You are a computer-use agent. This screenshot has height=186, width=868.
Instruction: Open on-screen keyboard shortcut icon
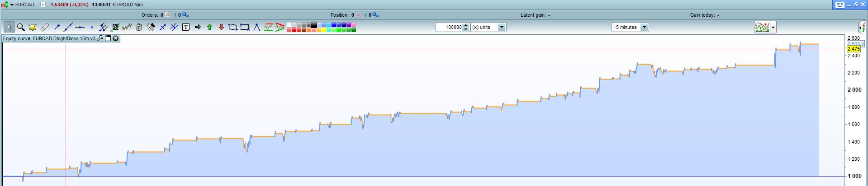tap(840, 5)
